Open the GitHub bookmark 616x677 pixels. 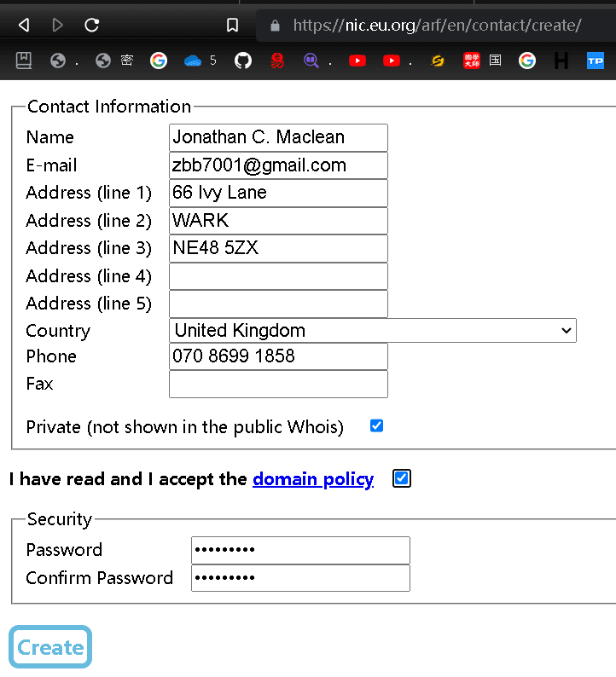(x=243, y=61)
